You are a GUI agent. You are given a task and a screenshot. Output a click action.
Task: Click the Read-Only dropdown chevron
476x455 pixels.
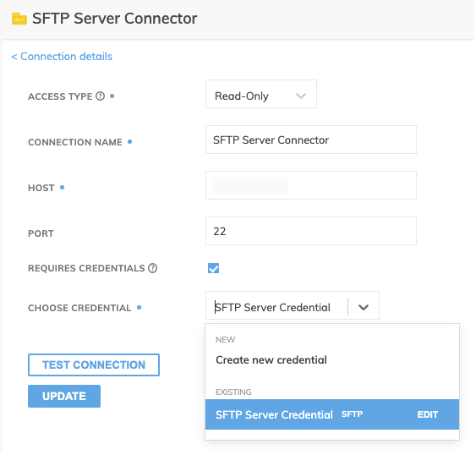coord(301,96)
